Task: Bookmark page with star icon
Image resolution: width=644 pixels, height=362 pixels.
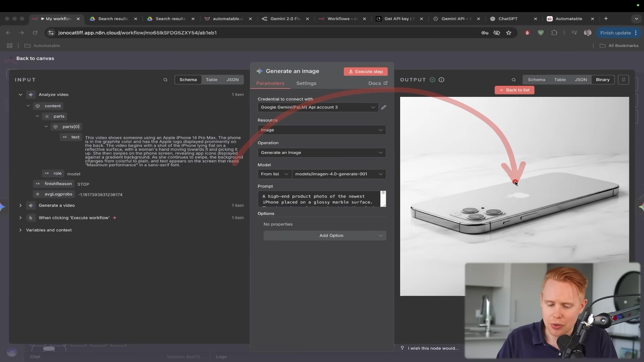Action: click(x=509, y=33)
